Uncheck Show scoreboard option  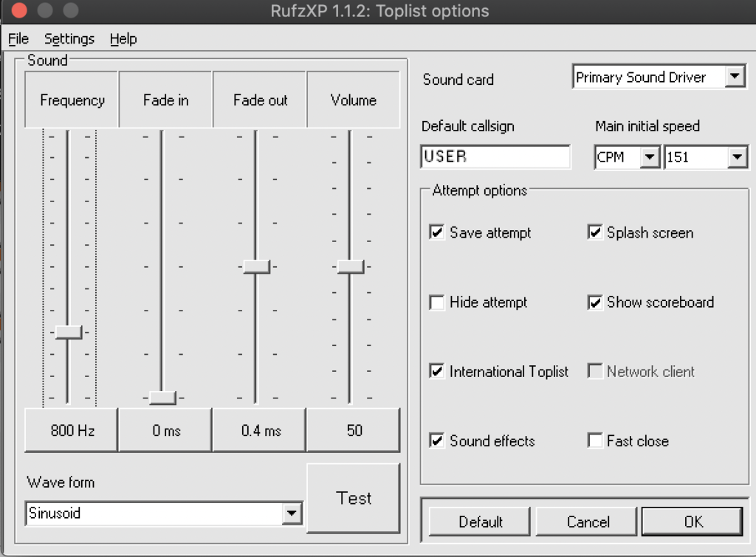coord(595,302)
